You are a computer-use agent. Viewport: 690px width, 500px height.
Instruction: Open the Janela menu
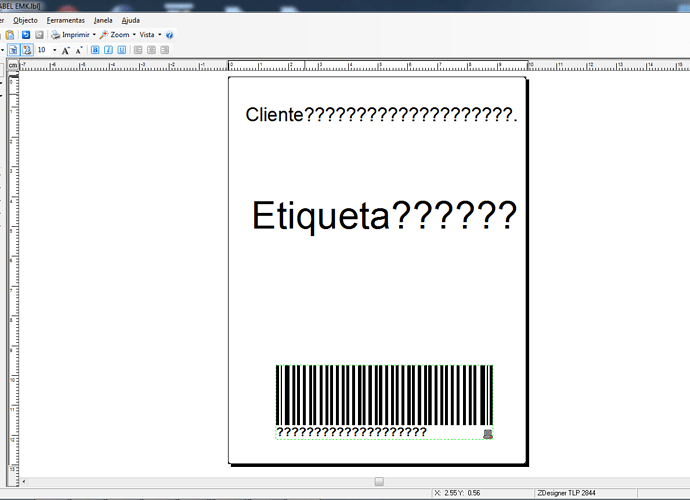pos(103,20)
